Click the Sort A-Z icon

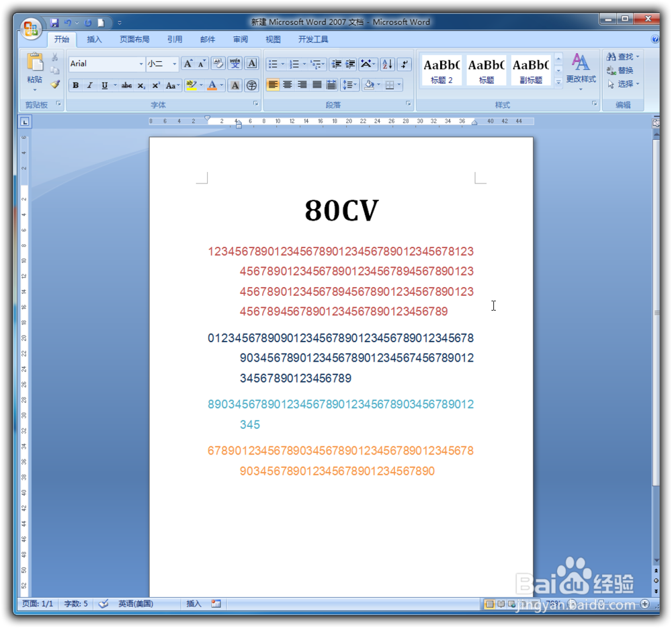pyautogui.click(x=388, y=64)
